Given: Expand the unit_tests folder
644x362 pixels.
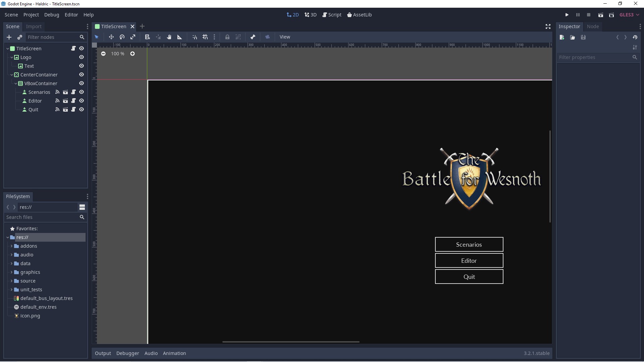Looking at the screenshot, I should tap(12, 290).
